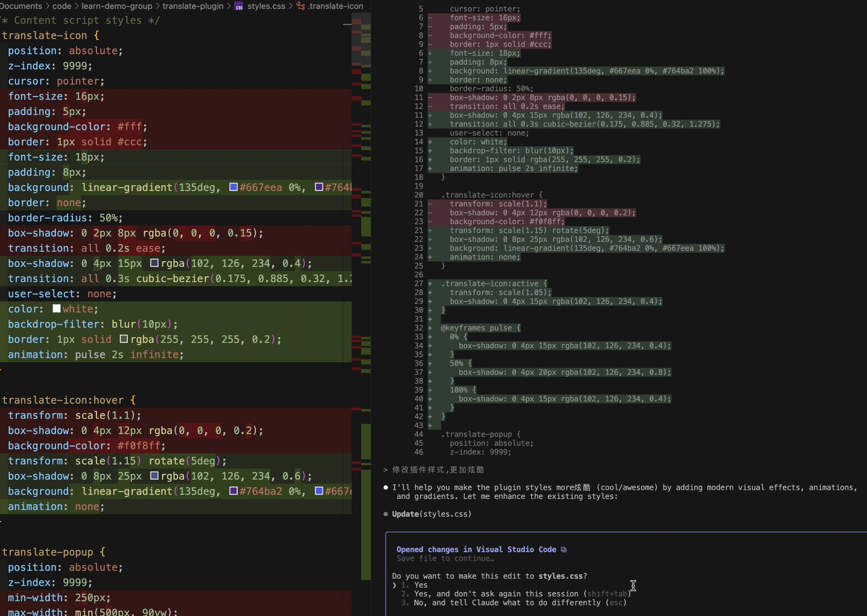Image resolution: width=867 pixels, height=616 pixels.
Task: Open swatch for rgba(102, 126, 234, 0.6) box-shadow
Action: 154,476
